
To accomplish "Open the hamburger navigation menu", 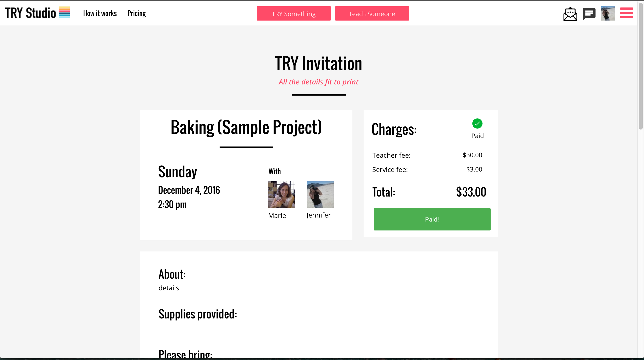I will click(627, 13).
